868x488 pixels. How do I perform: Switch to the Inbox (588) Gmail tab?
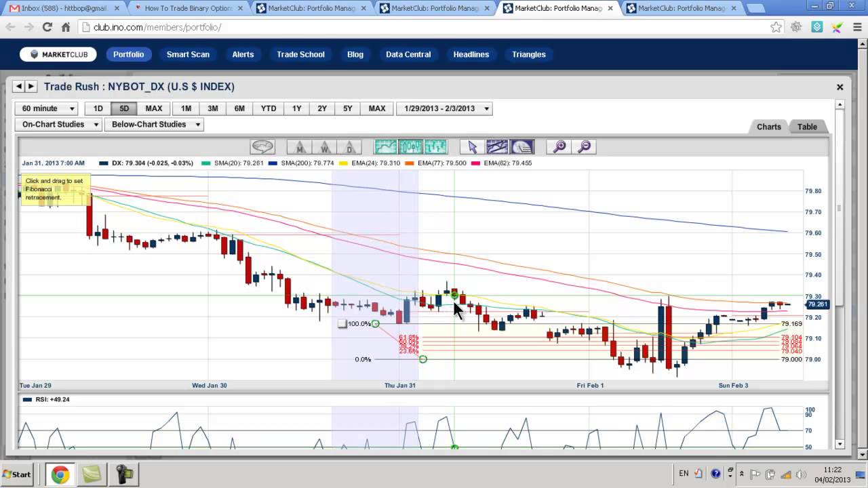65,8
